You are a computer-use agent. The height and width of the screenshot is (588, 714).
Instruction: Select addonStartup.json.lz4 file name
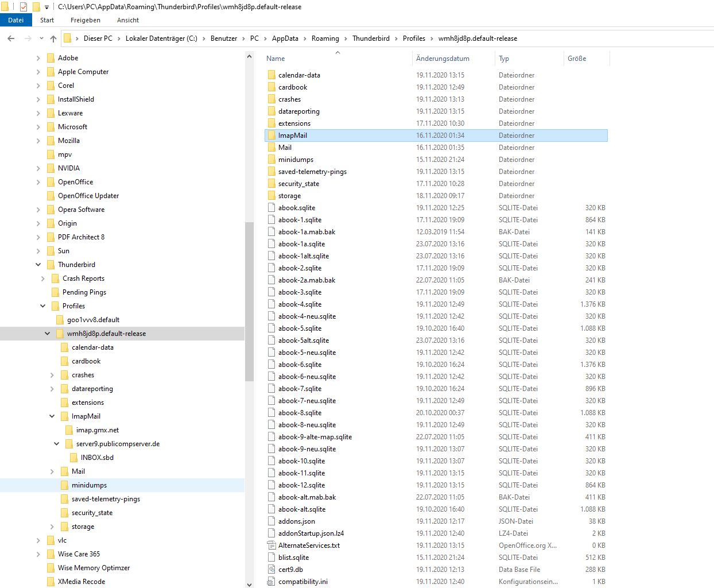tap(311, 533)
